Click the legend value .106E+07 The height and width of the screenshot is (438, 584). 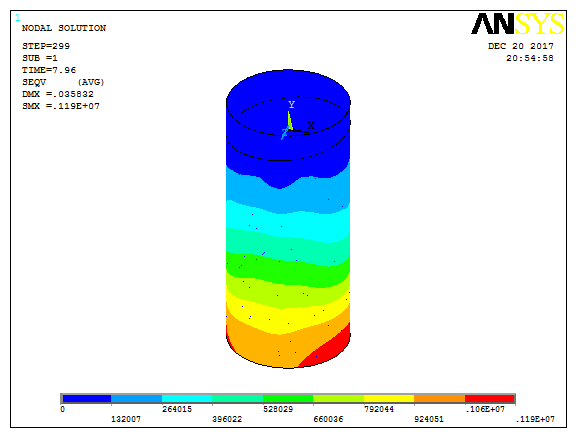[x=485, y=409]
